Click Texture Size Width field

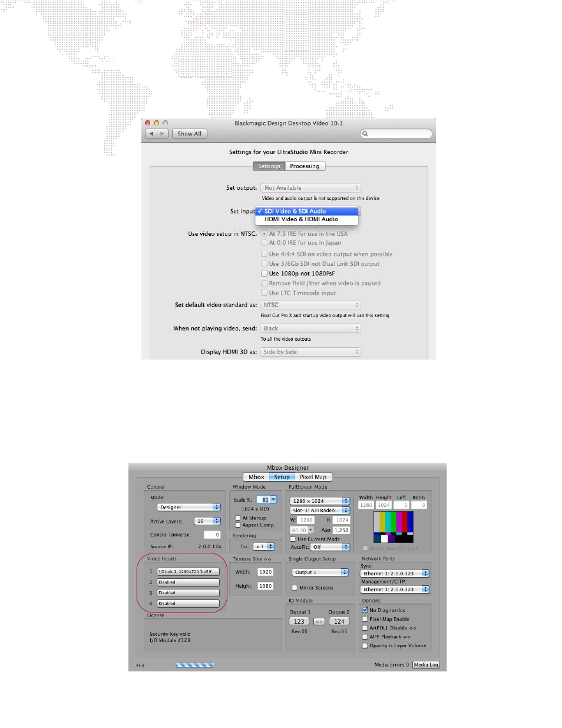point(266,572)
